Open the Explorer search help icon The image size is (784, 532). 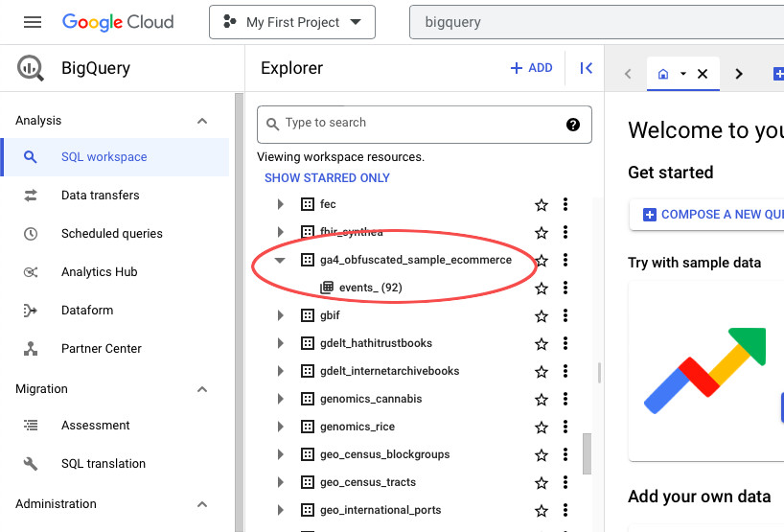click(x=573, y=124)
